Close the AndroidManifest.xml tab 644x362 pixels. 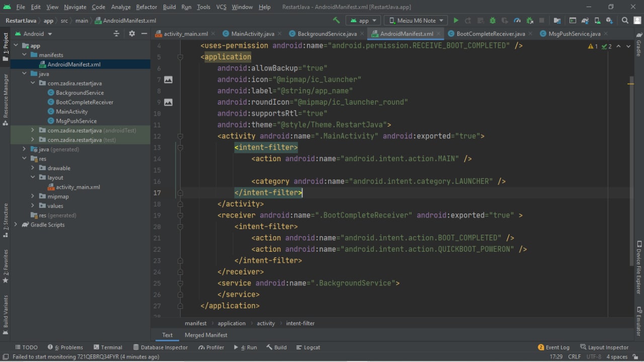click(439, 34)
